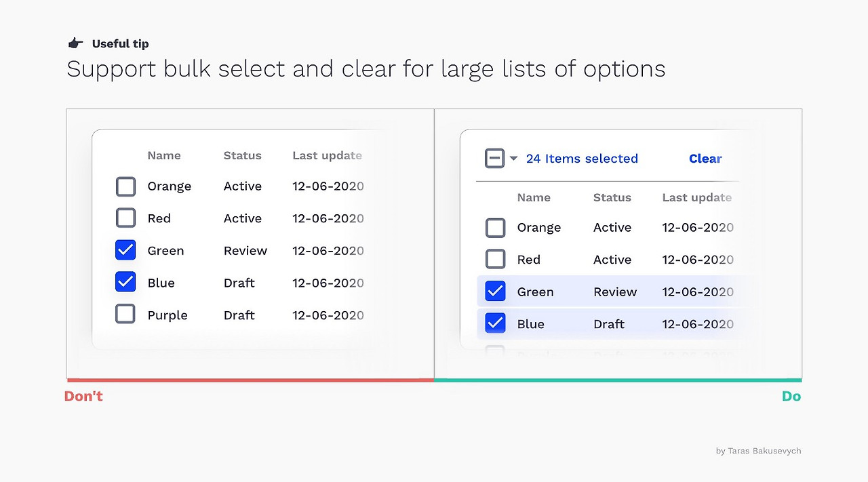Click the Name column header in the Do panel
Image resolution: width=868 pixels, height=482 pixels.
point(534,197)
